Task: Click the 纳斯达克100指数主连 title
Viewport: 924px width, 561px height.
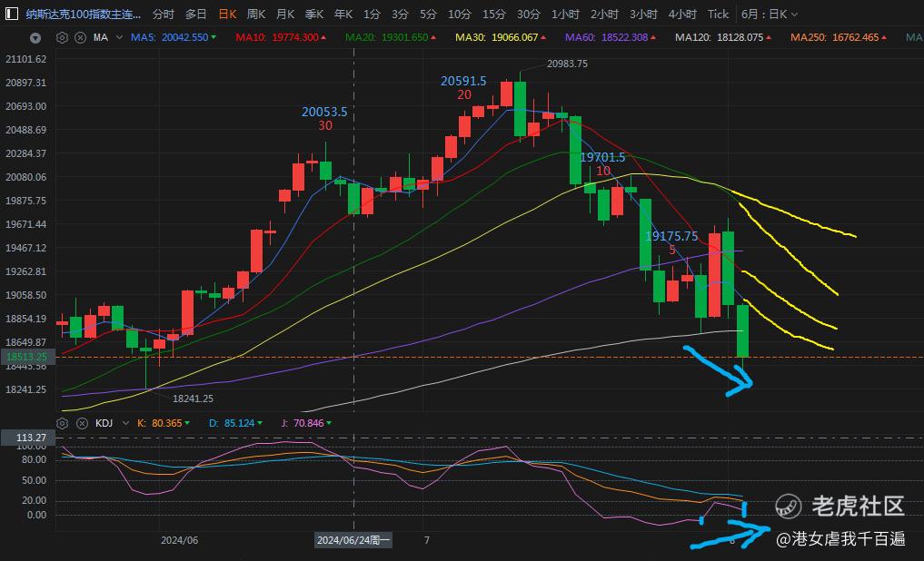Action: pos(83,15)
